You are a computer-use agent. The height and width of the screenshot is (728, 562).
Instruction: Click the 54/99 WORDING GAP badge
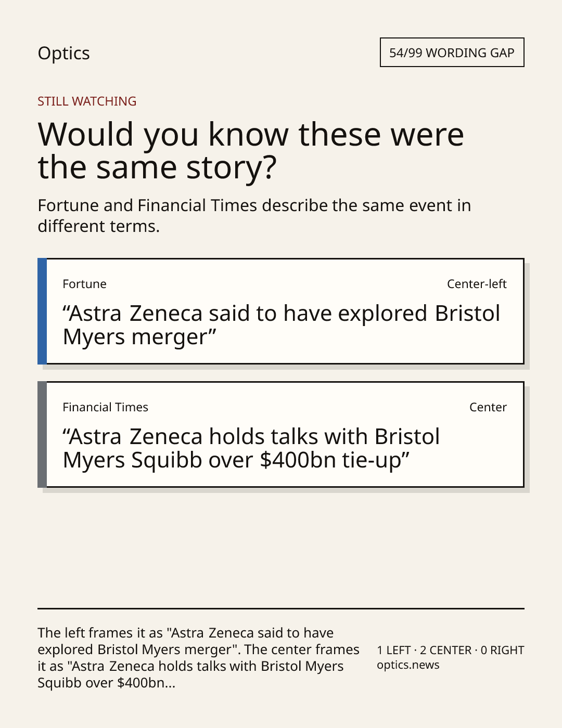(452, 53)
